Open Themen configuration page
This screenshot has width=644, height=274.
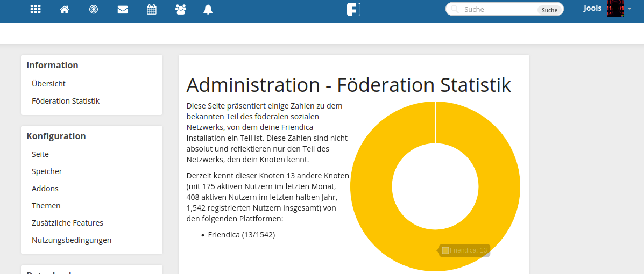[x=46, y=206]
